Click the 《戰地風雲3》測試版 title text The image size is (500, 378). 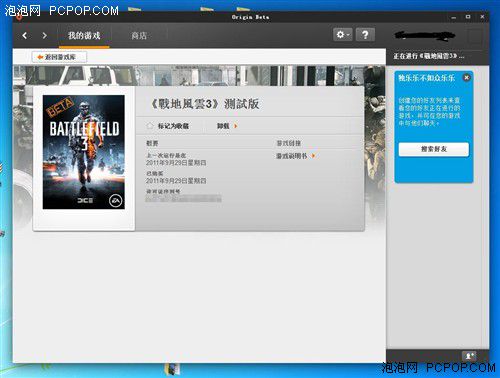[205, 104]
